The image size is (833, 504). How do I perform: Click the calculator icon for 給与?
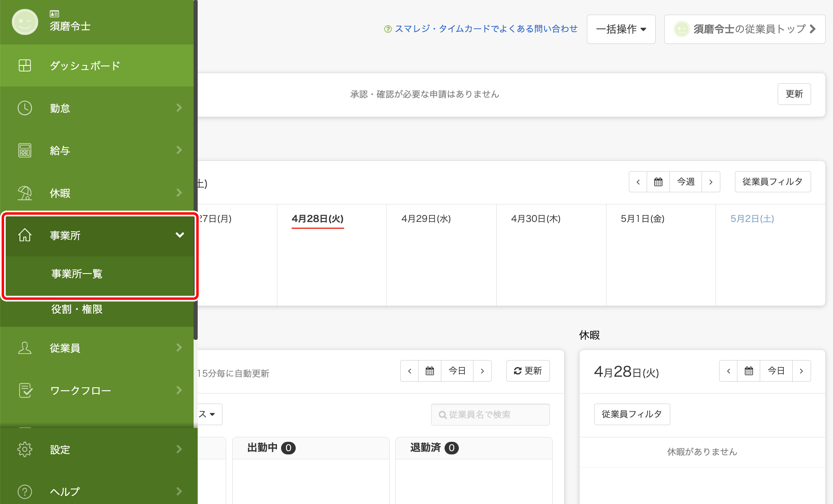click(x=25, y=150)
